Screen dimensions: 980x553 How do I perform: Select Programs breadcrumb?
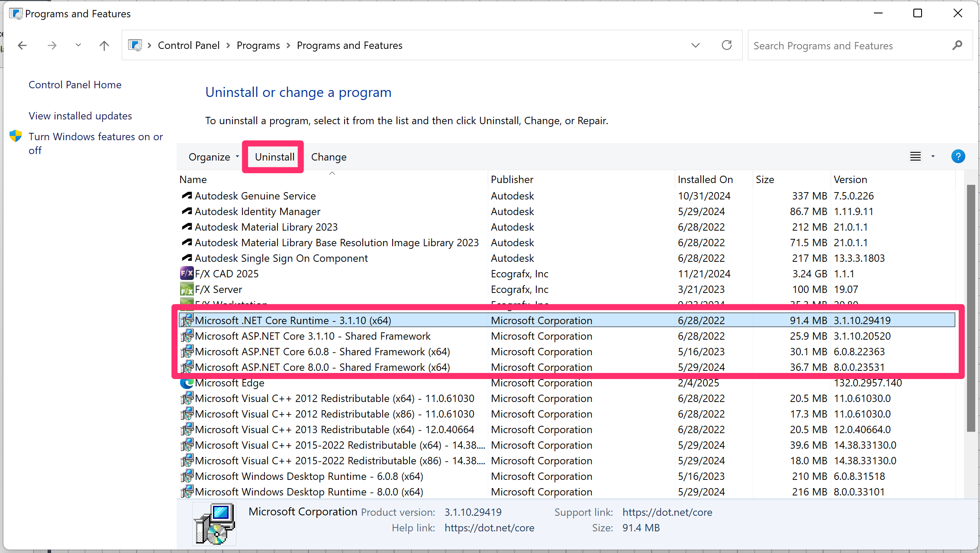click(258, 45)
